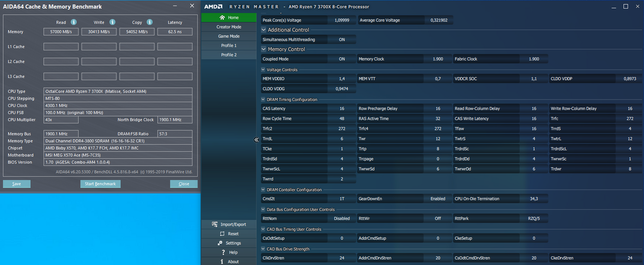Open the Home view in Ryzen Master
644x265 pixels.
228,18
